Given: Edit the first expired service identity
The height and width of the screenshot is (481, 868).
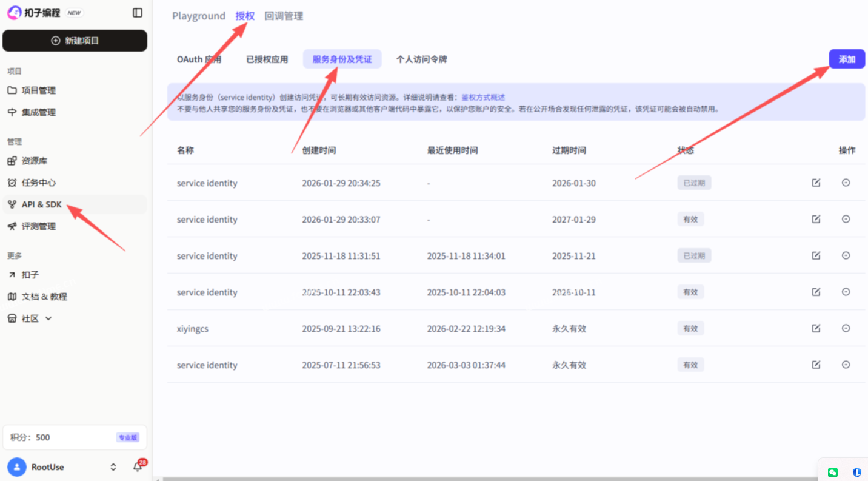Looking at the screenshot, I should pyautogui.click(x=816, y=183).
